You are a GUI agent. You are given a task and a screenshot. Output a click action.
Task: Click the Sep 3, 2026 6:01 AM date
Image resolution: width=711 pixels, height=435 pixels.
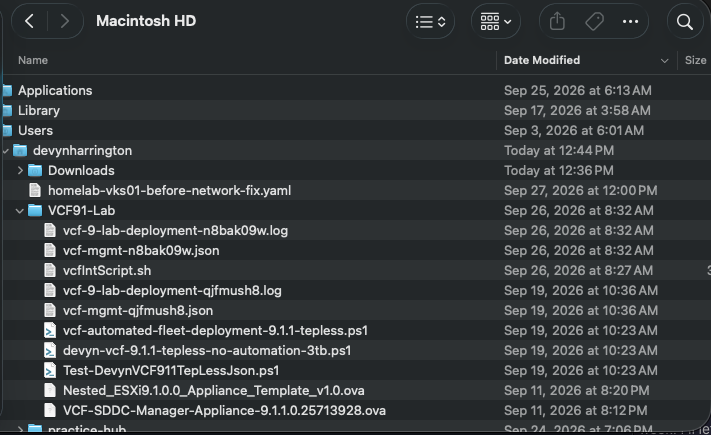pos(574,131)
